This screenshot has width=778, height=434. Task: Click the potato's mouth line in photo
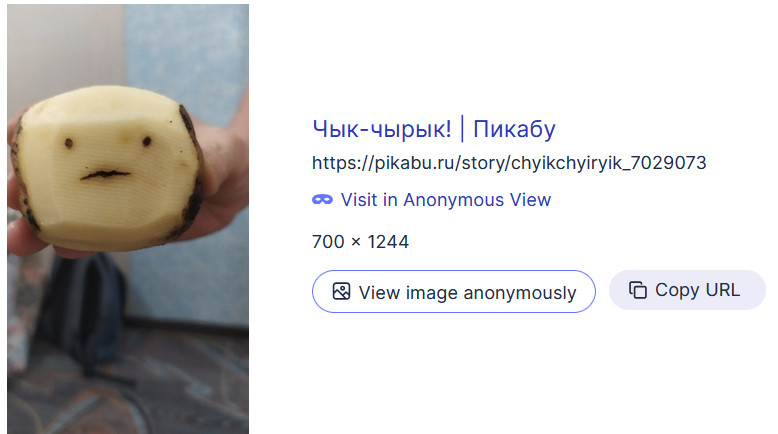105,175
